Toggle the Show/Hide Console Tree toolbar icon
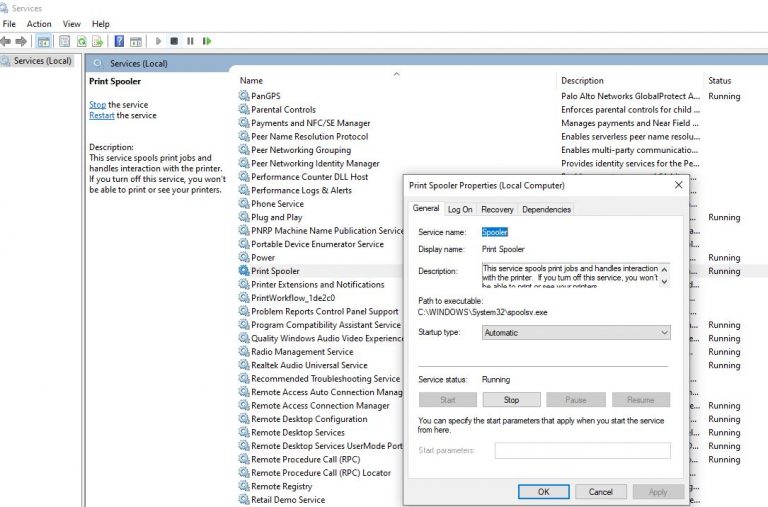 [x=44, y=41]
